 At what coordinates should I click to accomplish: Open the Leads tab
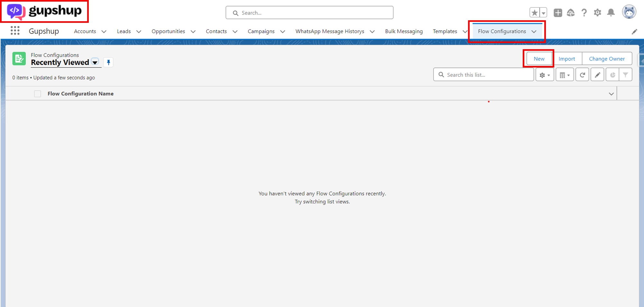click(x=124, y=31)
